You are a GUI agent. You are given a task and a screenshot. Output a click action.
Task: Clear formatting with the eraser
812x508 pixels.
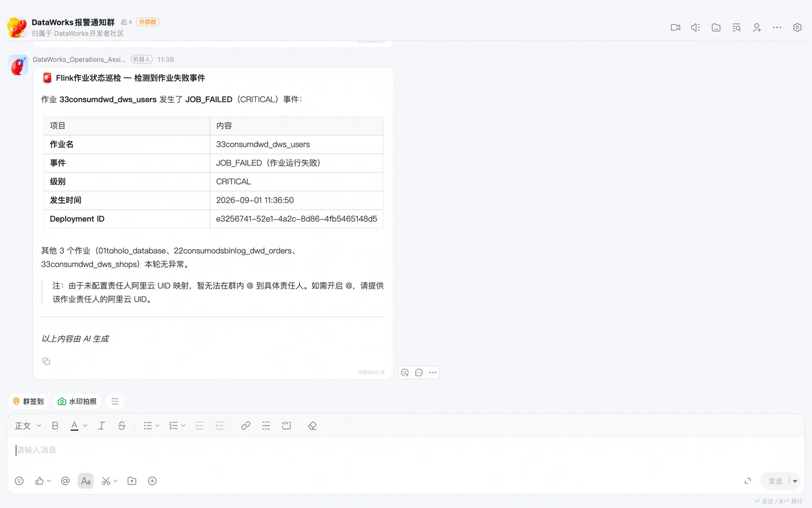pyautogui.click(x=313, y=426)
